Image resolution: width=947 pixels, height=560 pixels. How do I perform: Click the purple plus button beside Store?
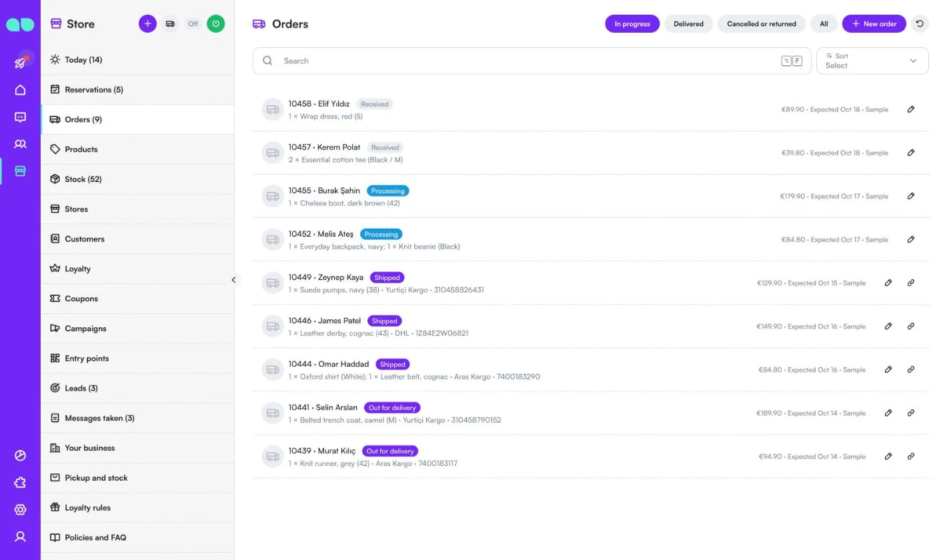[x=147, y=23]
